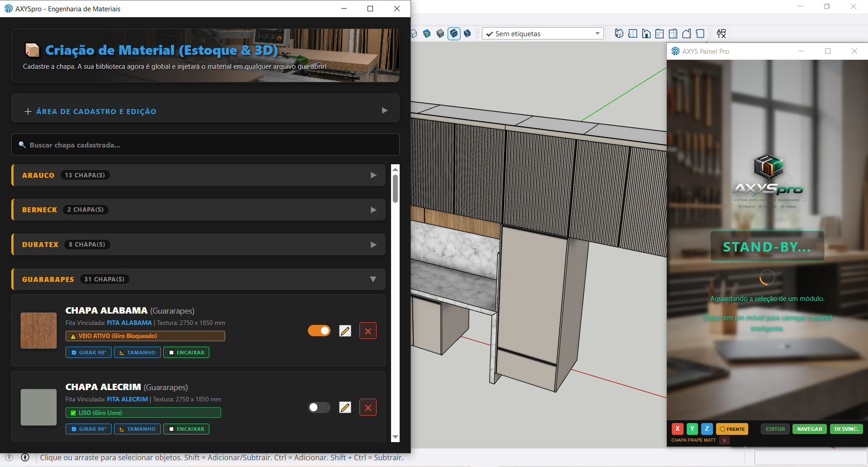Click TAMANHO for CHAPA ALABAMA
Viewport: 868px width, 467px height.
[137, 353]
